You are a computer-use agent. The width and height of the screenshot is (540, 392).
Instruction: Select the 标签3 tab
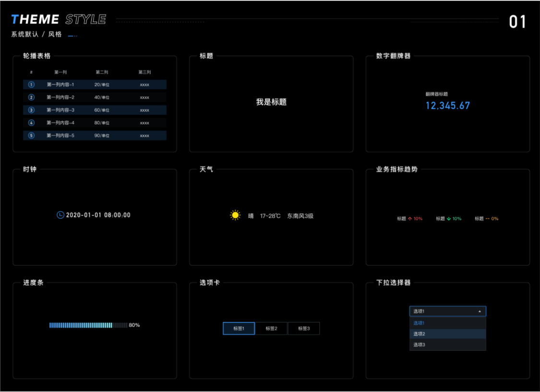(x=303, y=329)
